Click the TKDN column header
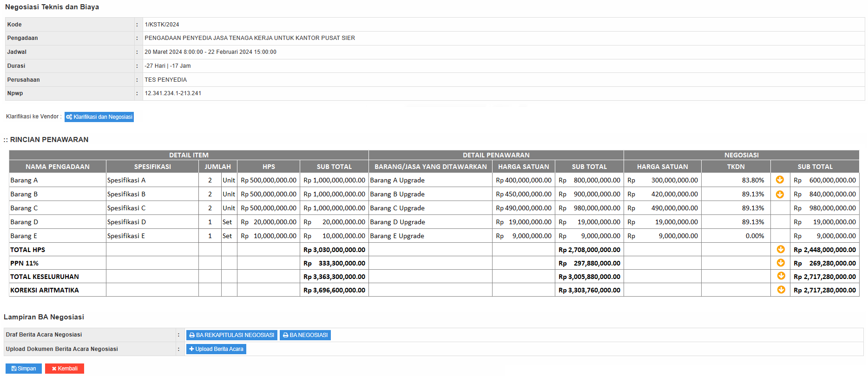 (736, 167)
